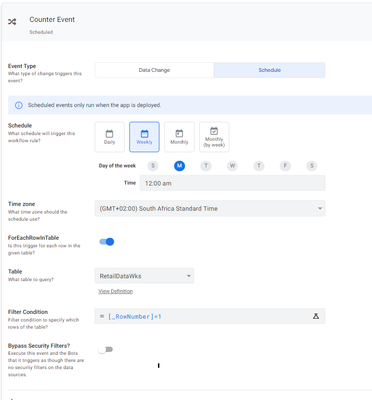Switch Event Type to Data Change
The image size is (372, 400).
click(x=154, y=70)
